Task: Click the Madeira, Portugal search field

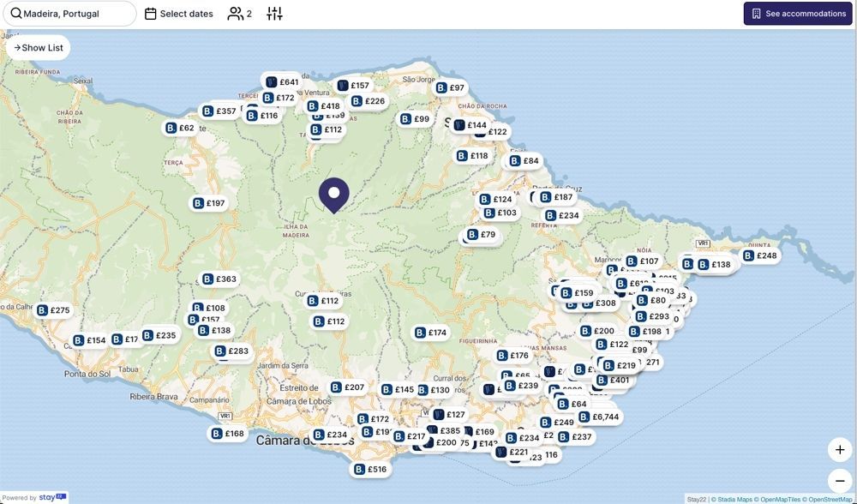Action: (x=70, y=14)
